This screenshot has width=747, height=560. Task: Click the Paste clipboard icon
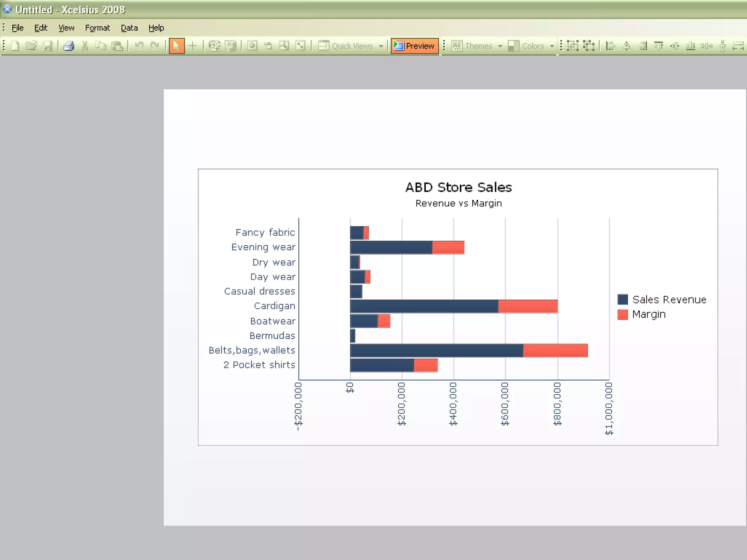click(x=117, y=46)
